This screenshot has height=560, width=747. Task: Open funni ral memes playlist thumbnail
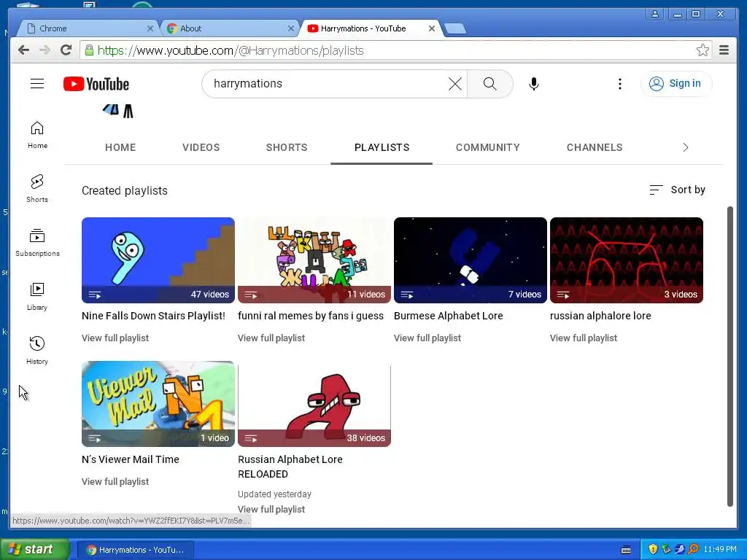point(314,260)
